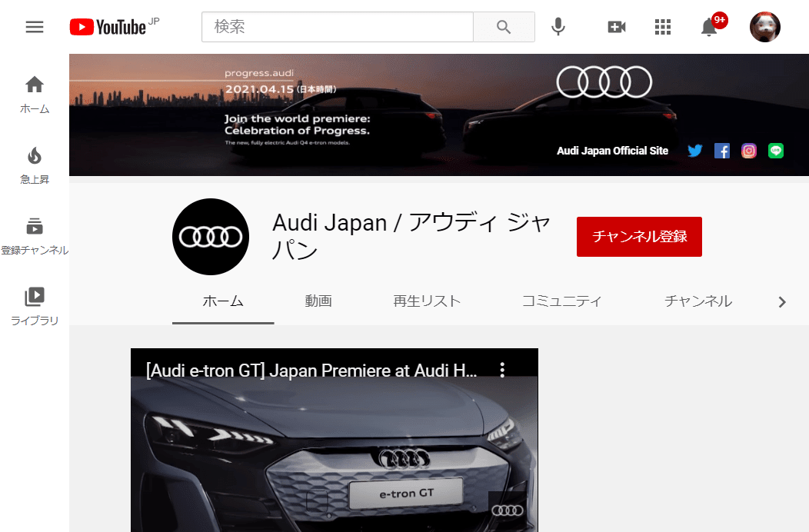The width and height of the screenshot is (809, 532).
Task: Expand more channel tabs with chevron
Action: click(782, 302)
